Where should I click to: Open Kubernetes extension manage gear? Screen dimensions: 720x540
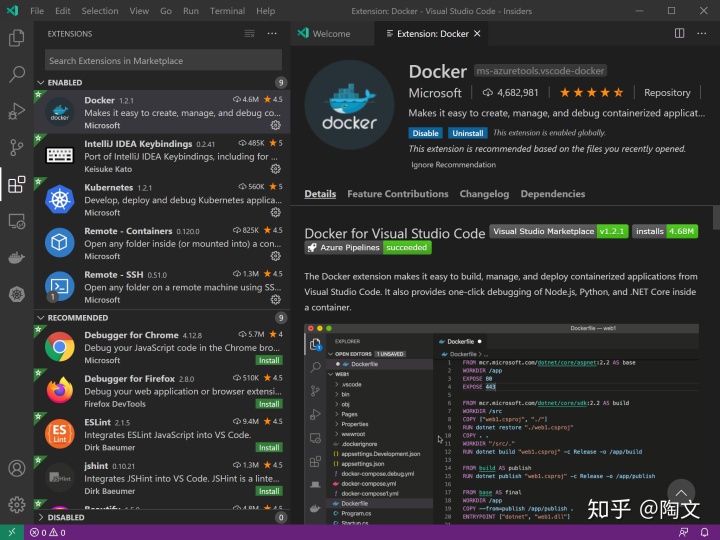(x=276, y=212)
